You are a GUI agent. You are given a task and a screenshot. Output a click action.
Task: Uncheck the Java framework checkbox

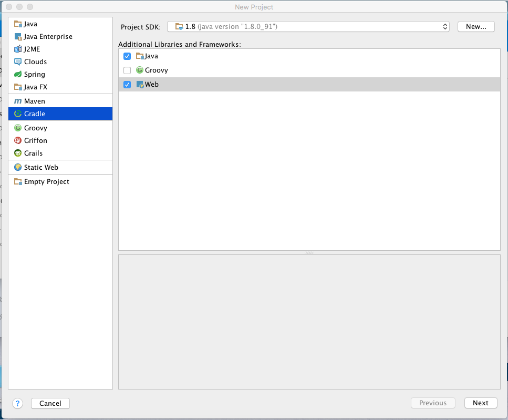pyautogui.click(x=127, y=56)
